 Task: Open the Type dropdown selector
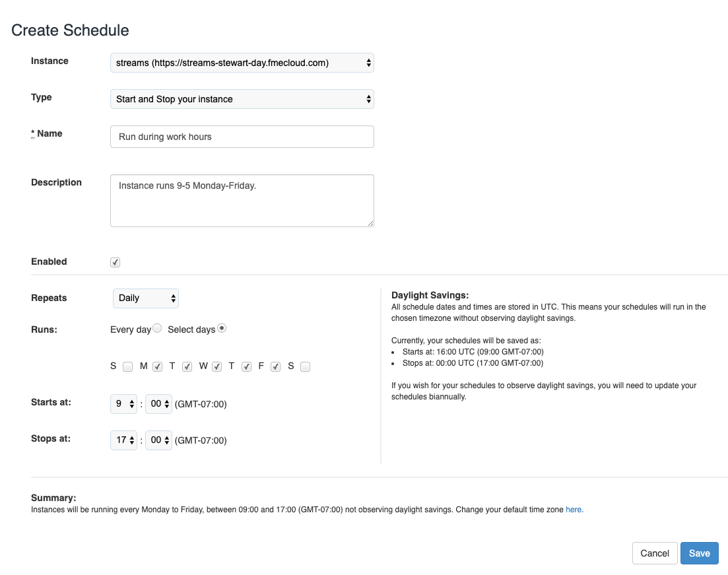click(242, 99)
